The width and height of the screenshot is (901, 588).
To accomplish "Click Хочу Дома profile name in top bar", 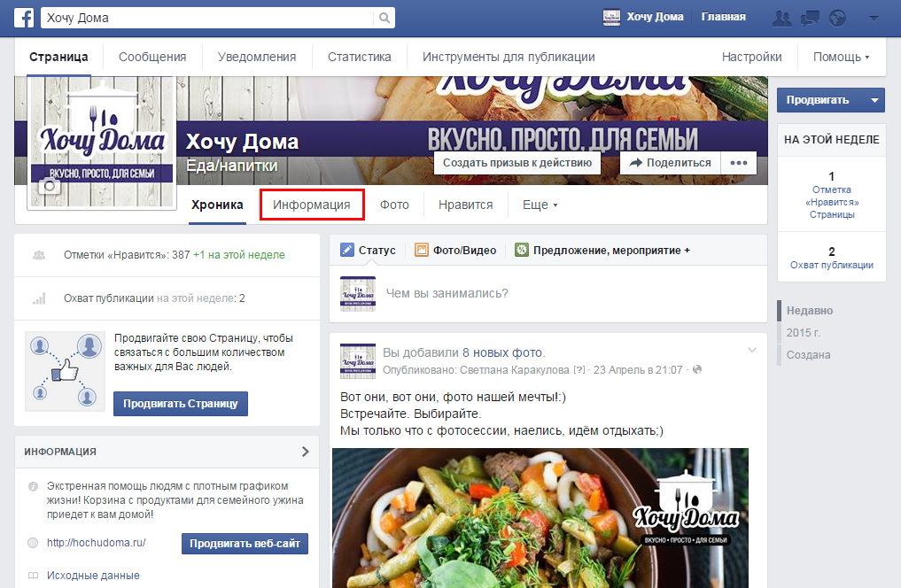I will click(655, 17).
